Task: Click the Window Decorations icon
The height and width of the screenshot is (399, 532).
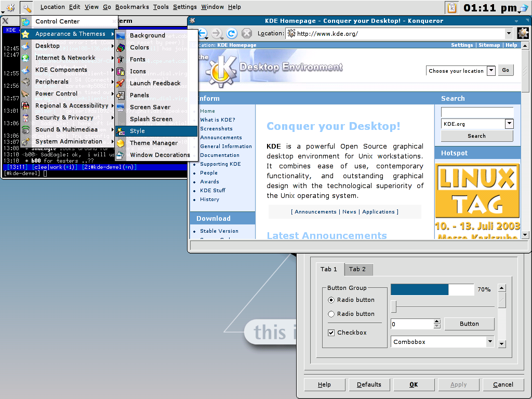Action: (121, 155)
